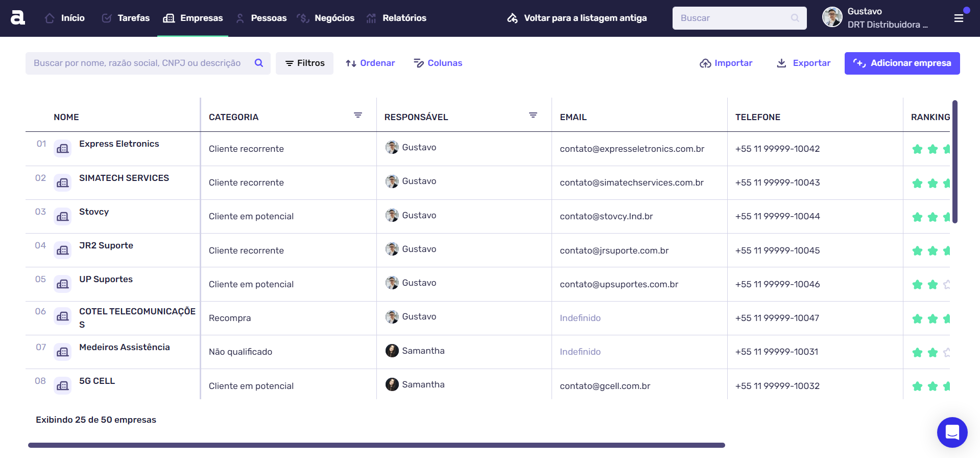
Task: Set first ranking star for Express Eletronics
Action: (x=917, y=149)
